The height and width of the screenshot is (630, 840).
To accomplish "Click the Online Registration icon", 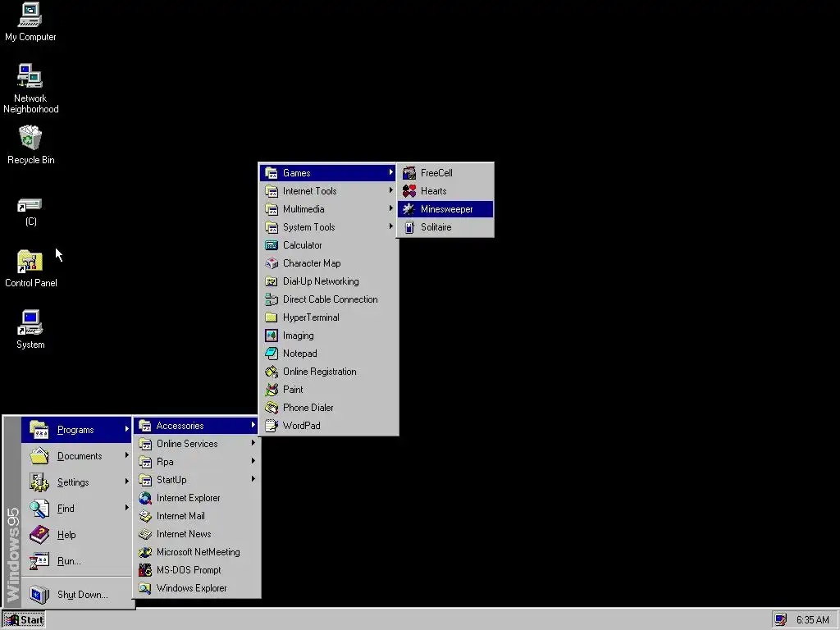I will click(x=272, y=372).
